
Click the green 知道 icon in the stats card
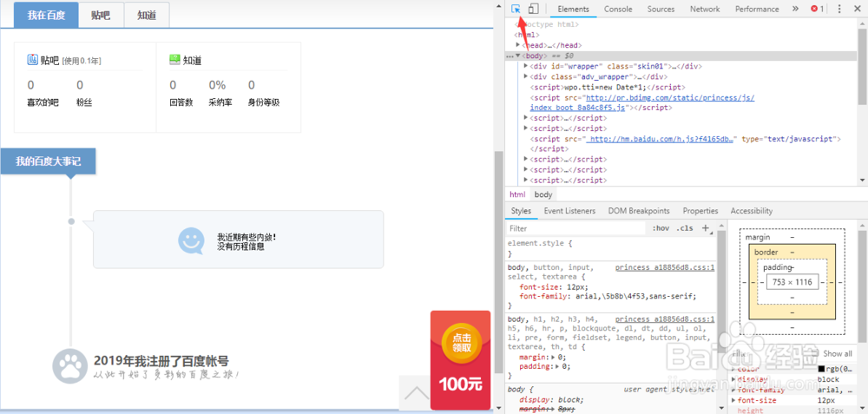tap(175, 60)
